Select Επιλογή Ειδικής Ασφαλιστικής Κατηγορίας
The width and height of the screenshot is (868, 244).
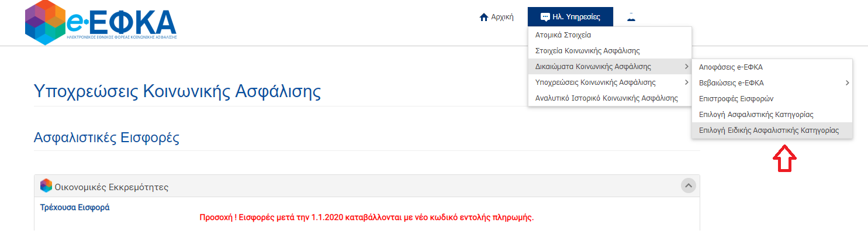tap(769, 131)
